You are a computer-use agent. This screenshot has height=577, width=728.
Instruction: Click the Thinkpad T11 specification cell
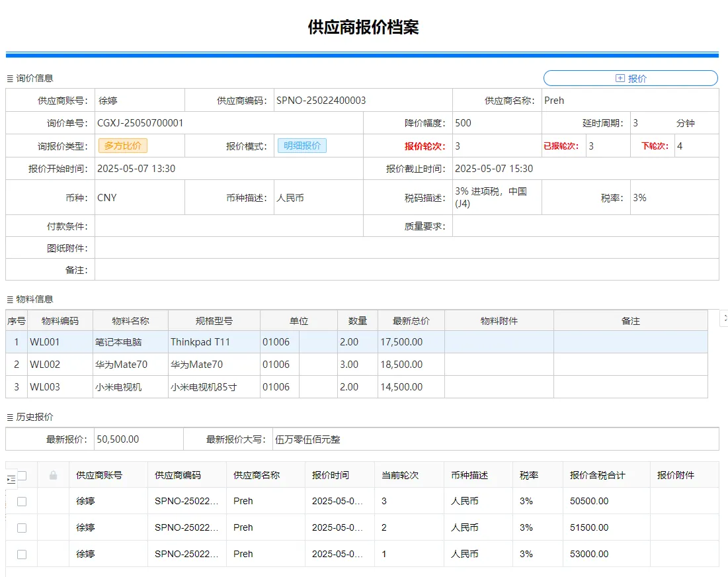click(x=214, y=342)
